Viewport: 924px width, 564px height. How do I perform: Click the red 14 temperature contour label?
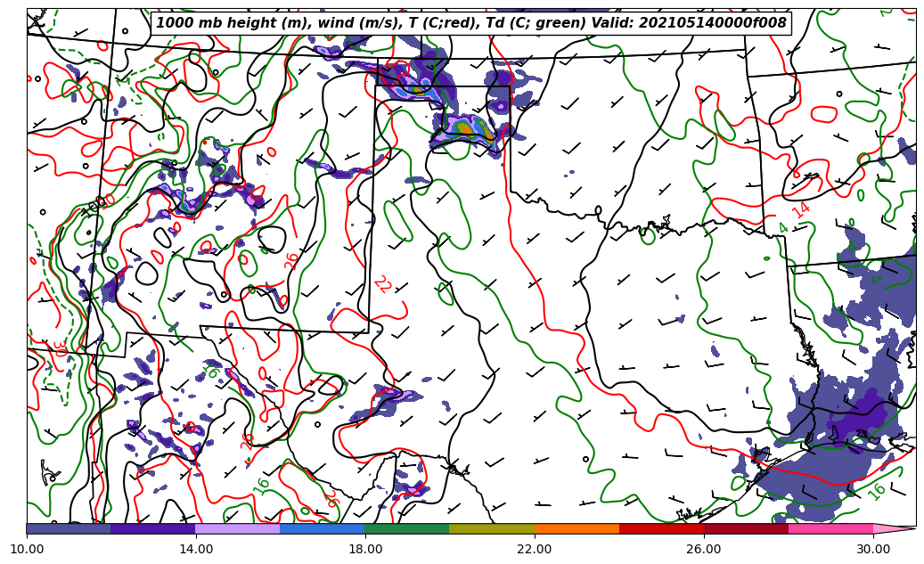pos(801,210)
